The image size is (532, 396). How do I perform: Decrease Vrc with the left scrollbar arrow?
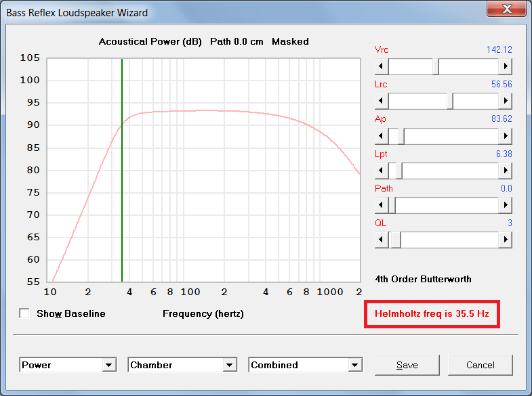point(382,66)
